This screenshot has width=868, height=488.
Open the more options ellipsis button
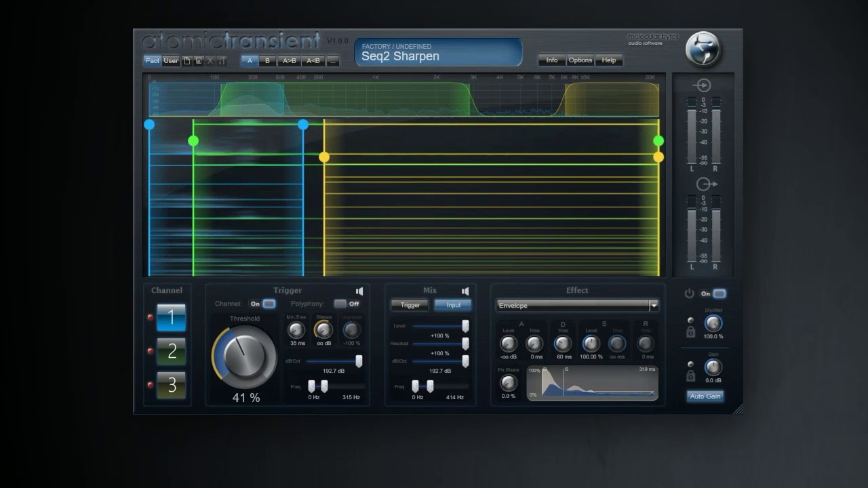[332, 61]
